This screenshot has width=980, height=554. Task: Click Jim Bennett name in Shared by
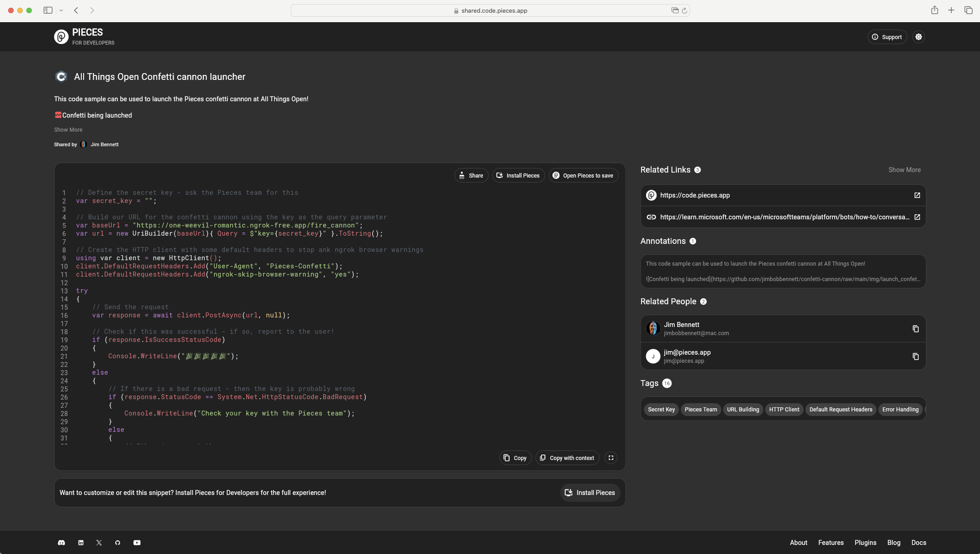104,144
